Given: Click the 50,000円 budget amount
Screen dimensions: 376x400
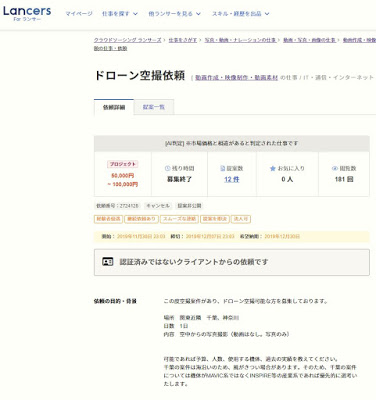Looking at the screenshot, I should click(x=123, y=176).
